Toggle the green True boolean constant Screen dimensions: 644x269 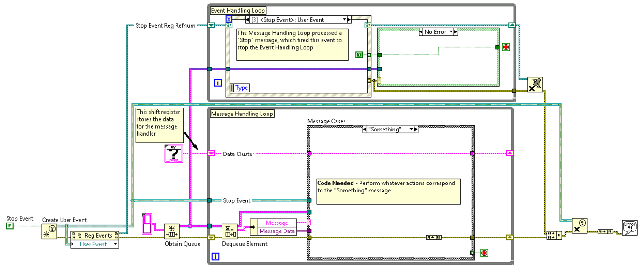point(359,55)
